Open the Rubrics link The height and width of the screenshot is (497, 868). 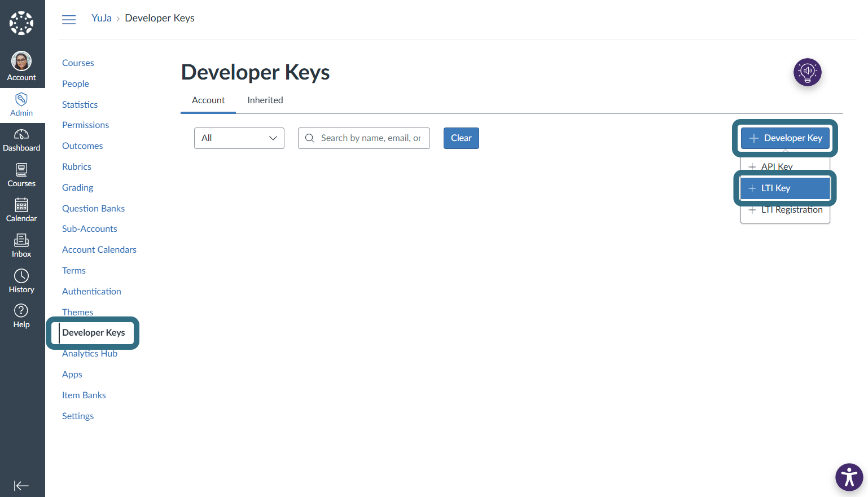click(77, 167)
